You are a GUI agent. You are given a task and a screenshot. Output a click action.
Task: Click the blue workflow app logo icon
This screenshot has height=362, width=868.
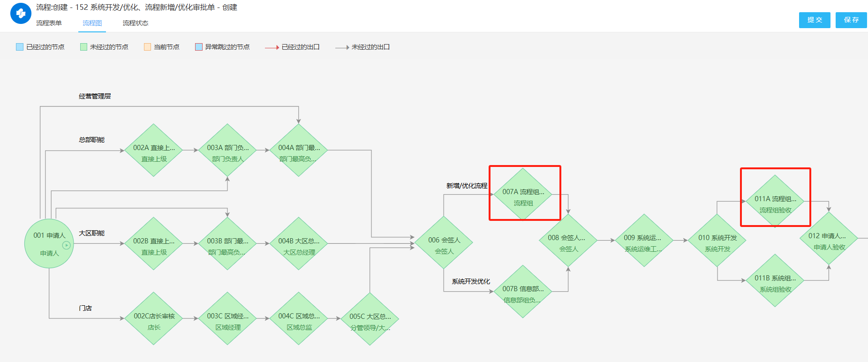coord(21,14)
